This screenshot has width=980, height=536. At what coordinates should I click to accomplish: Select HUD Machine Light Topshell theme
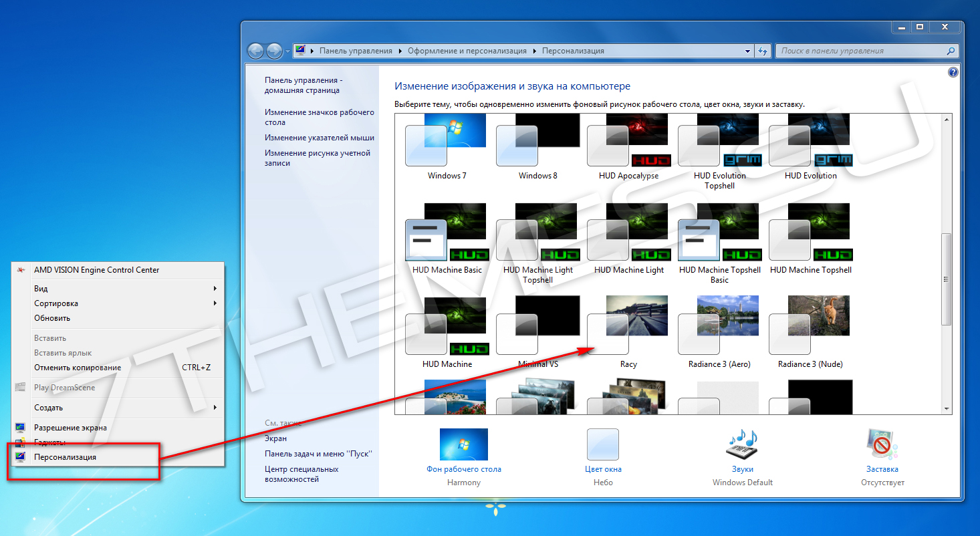coord(537,233)
